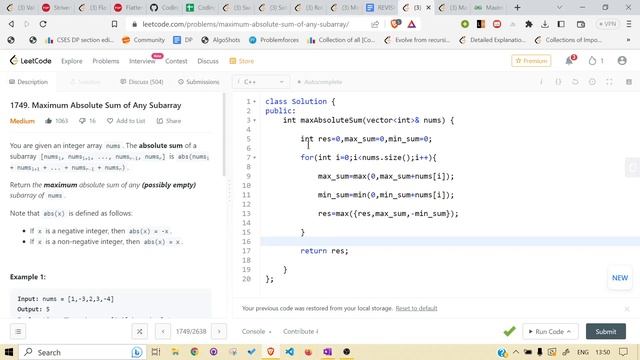Viewport: 640px width, 360px height.
Task: Dismiss the restored-code notice
Action: pos(627,309)
